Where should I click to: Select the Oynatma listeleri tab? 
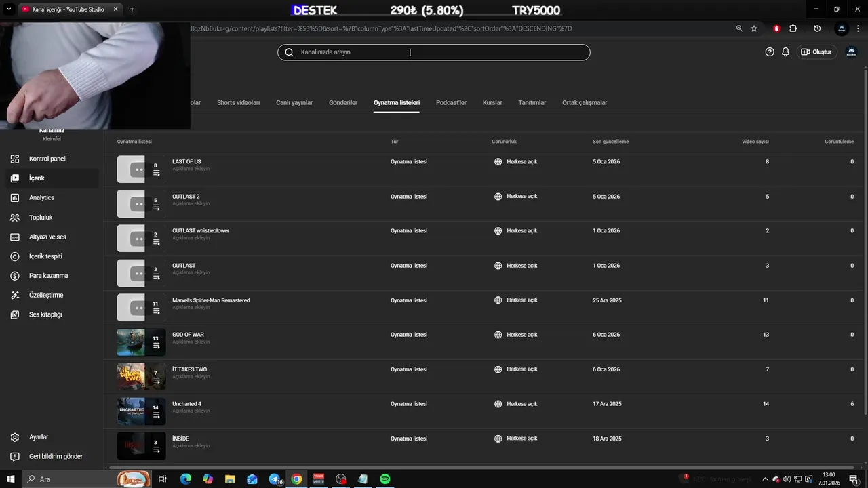tap(397, 103)
